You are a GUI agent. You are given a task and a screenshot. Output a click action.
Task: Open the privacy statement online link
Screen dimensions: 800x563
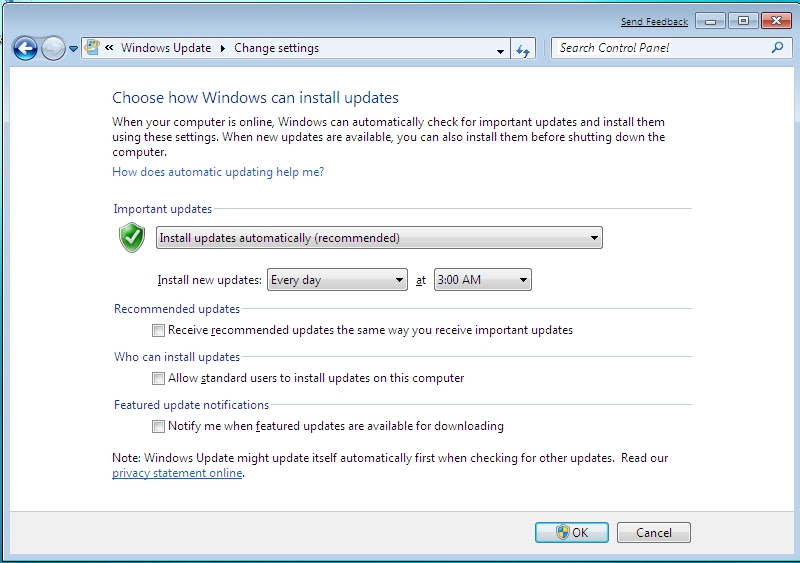coord(177,473)
